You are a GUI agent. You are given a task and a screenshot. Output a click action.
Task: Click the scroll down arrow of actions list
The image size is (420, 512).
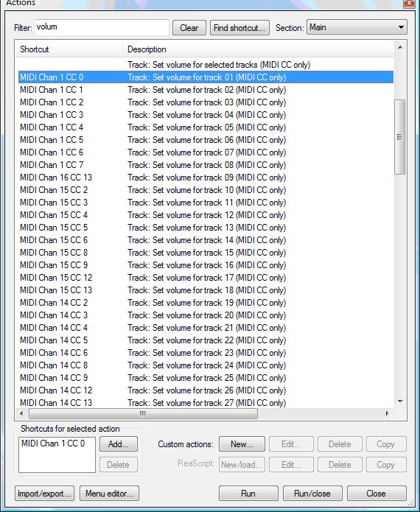coord(400,401)
